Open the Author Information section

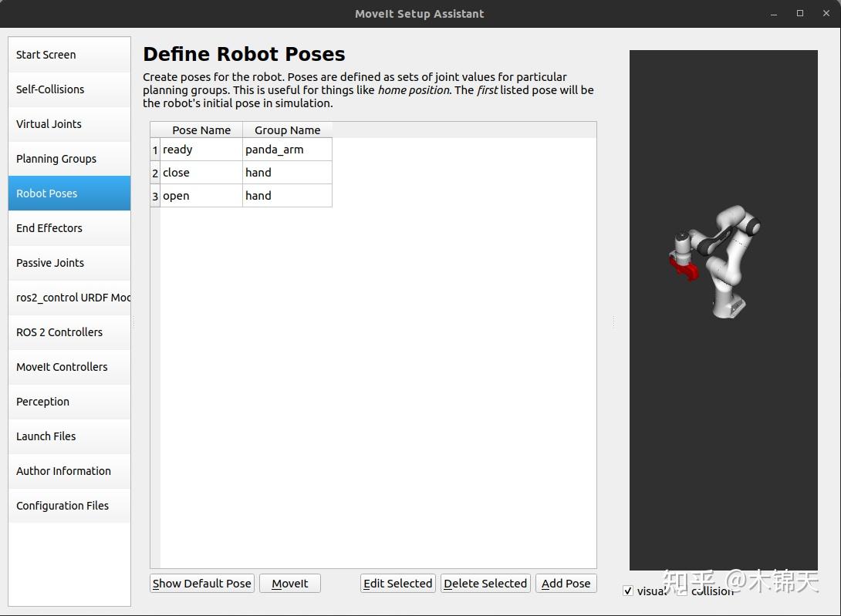pos(63,470)
